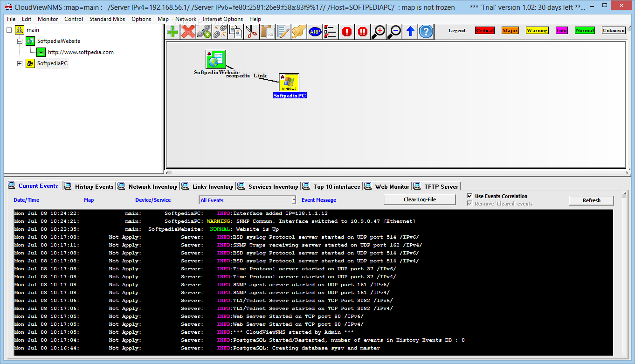Open help with the question mark icon
Viewport: 635px width, 364px height.
(x=426, y=31)
